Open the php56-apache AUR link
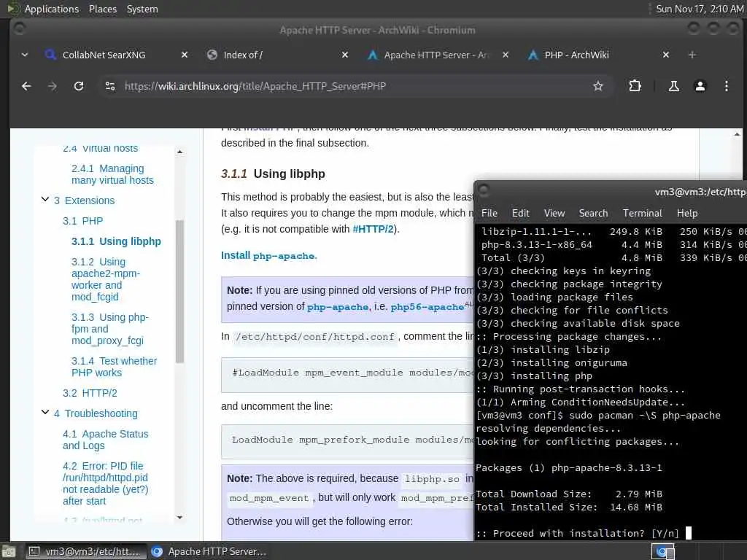This screenshot has width=747, height=560. 427,307
